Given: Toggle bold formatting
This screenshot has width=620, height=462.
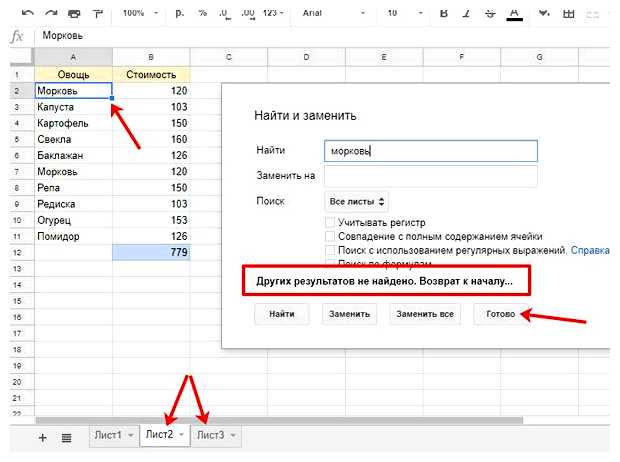Looking at the screenshot, I should [x=444, y=13].
